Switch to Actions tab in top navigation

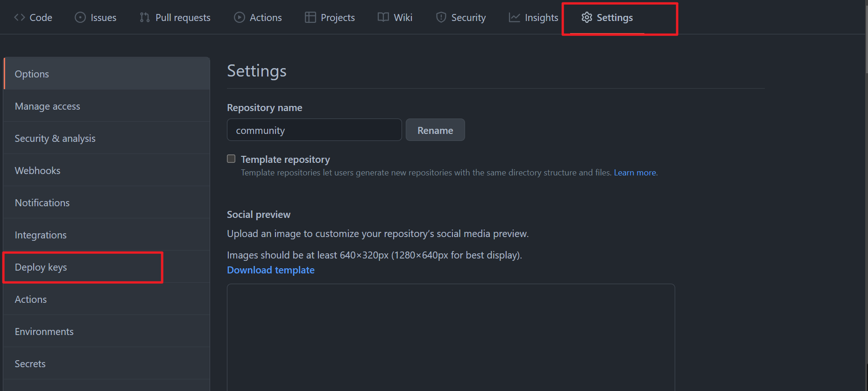point(258,17)
